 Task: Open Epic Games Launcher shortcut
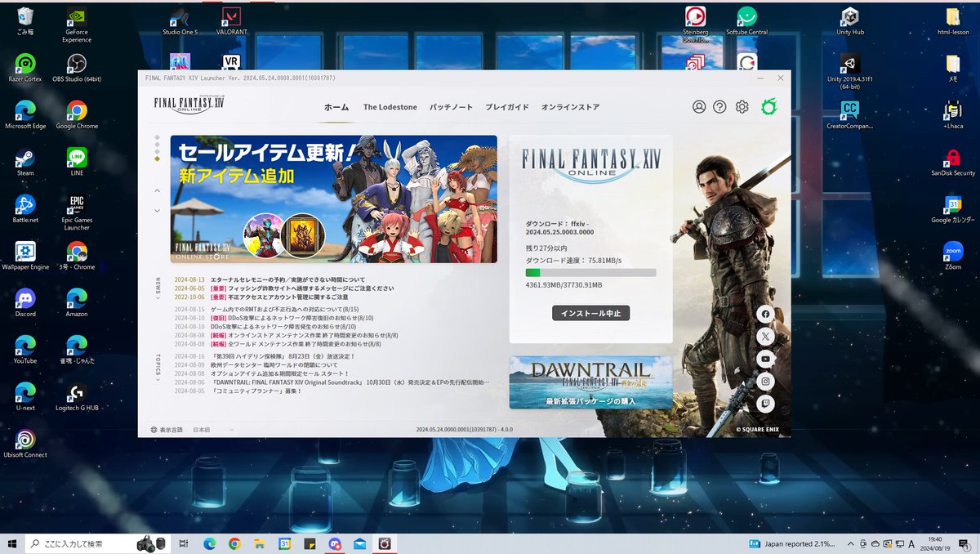tap(77, 212)
